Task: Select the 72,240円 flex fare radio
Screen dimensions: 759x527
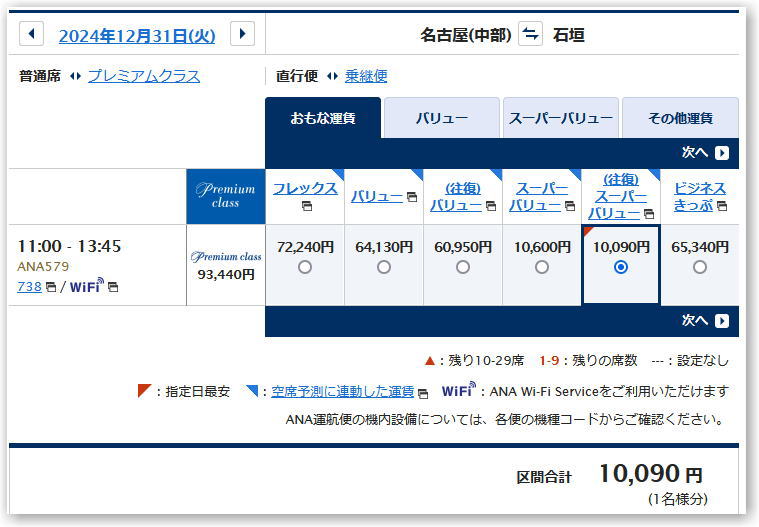Action: pos(305,267)
